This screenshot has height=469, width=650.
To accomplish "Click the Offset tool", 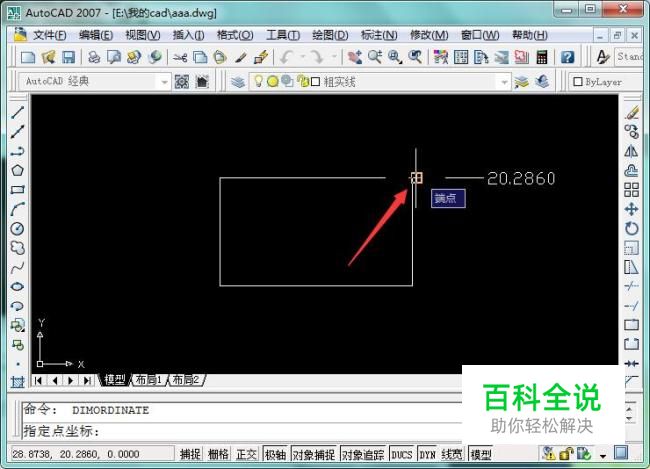I will tap(632, 170).
